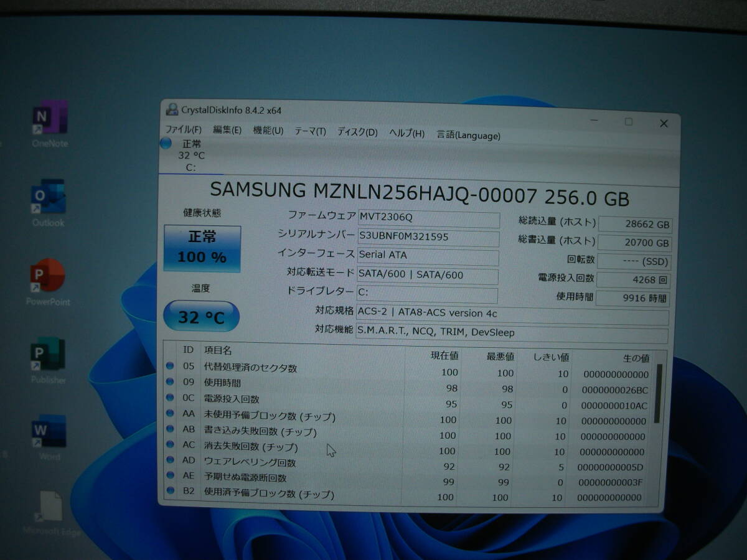Click the 最悪値 column header

[x=500, y=357]
